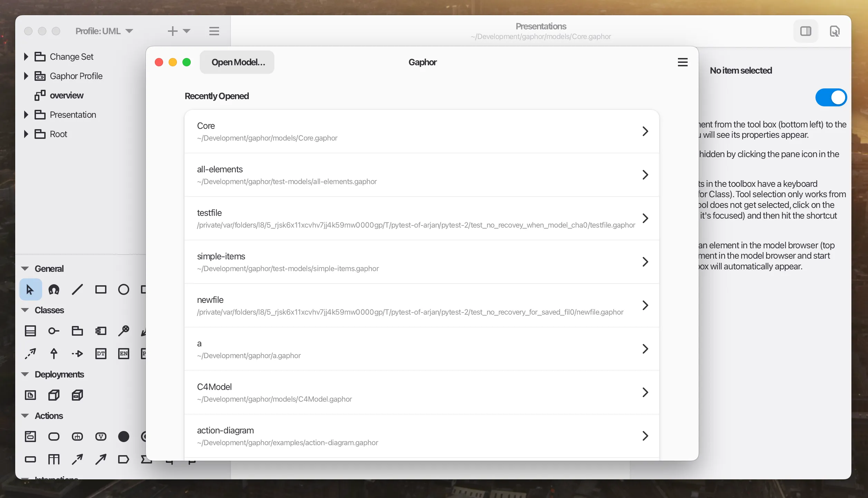Viewport: 868px width, 498px height.
Task: Toggle the blue switch in properties pane
Action: (831, 97)
